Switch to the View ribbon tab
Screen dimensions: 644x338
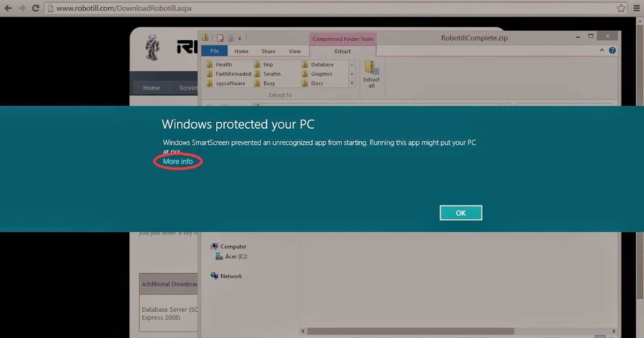295,52
